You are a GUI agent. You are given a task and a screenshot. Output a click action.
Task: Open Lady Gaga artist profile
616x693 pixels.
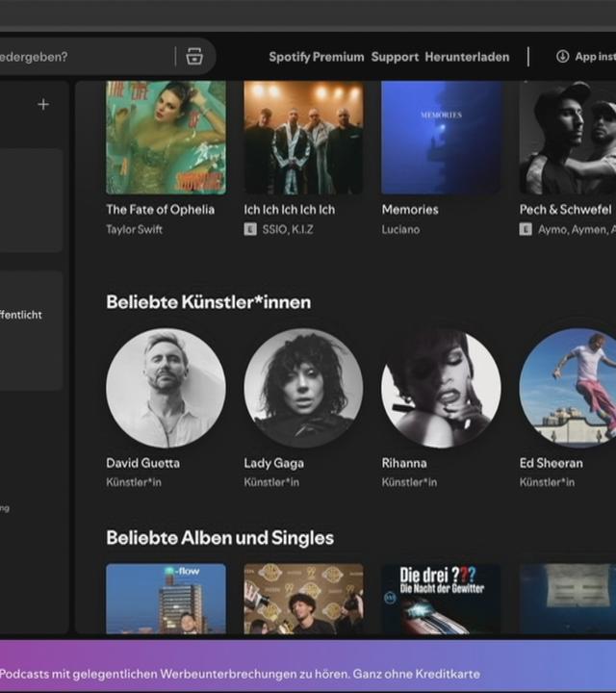303,388
